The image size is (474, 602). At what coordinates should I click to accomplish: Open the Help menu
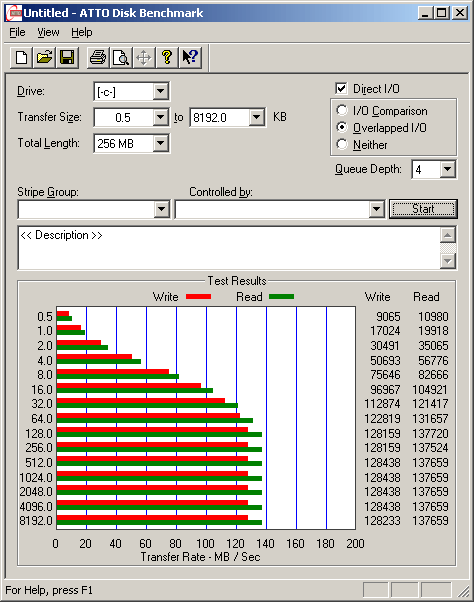pyautogui.click(x=82, y=33)
